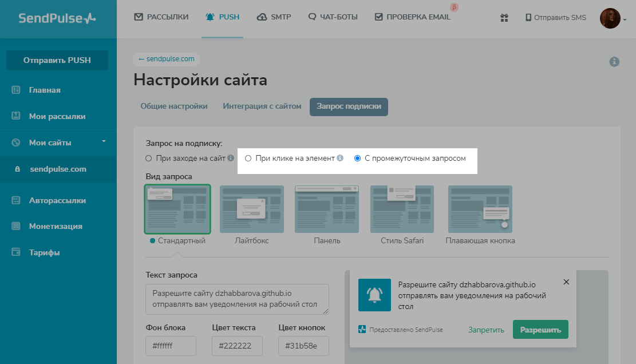Click the info icon next to 'При клике на элемент'
Image resolution: width=636 pixels, height=364 pixels.
(340, 158)
